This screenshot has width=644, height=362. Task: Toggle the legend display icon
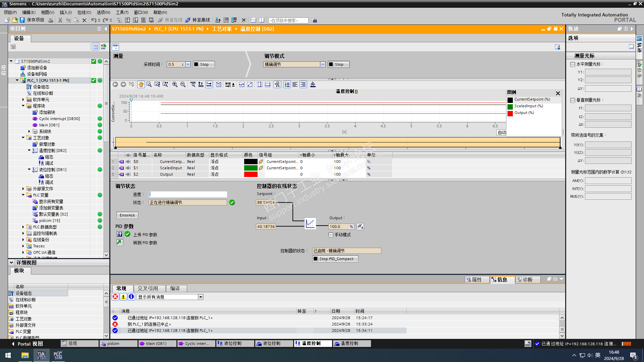[x=287, y=84]
